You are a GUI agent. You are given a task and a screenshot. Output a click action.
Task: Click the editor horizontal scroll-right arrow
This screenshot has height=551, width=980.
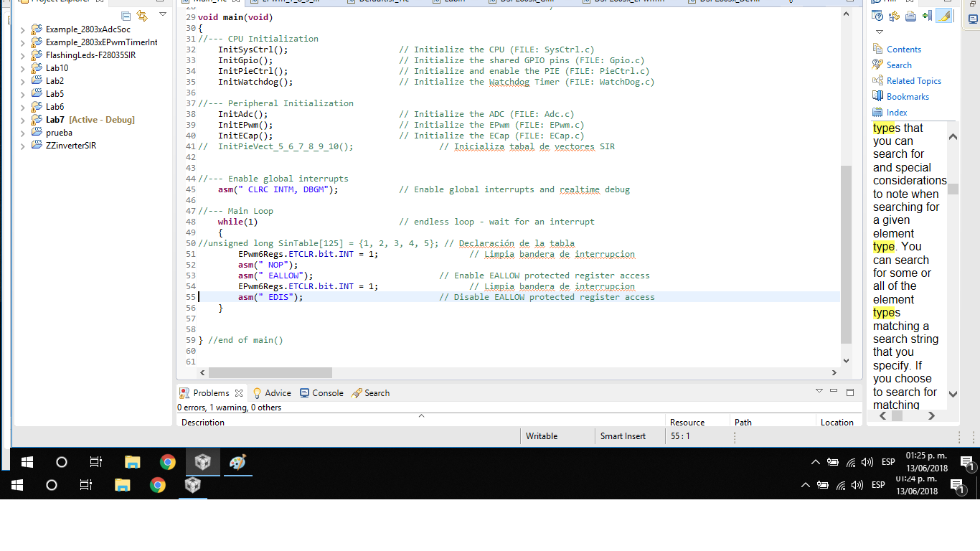(834, 373)
